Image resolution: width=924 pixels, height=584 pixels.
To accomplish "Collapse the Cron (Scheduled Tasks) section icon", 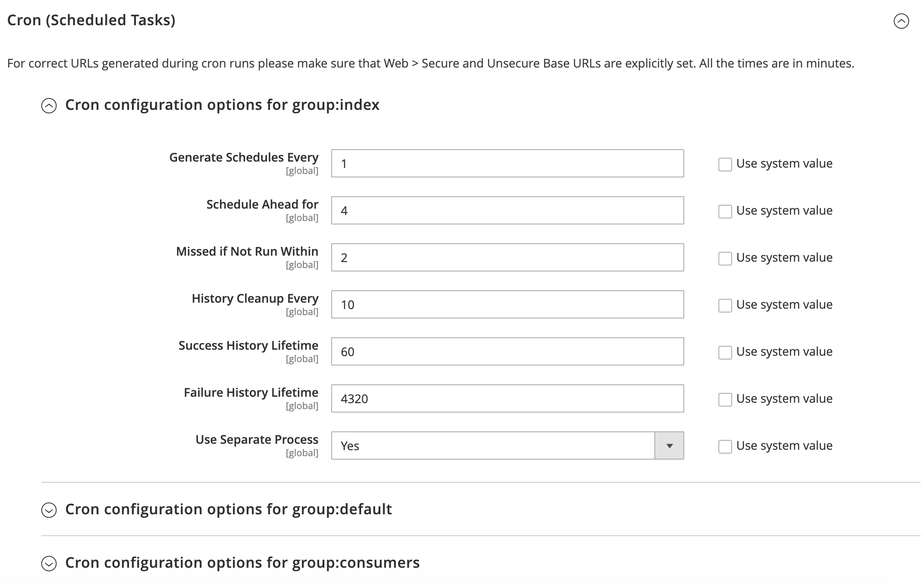I will [901, 21].
